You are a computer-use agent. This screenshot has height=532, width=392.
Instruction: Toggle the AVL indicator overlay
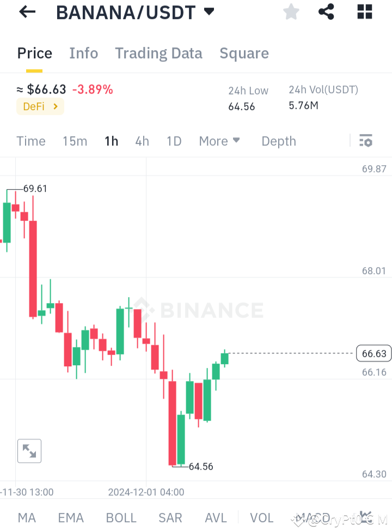[x=216, y=517]
